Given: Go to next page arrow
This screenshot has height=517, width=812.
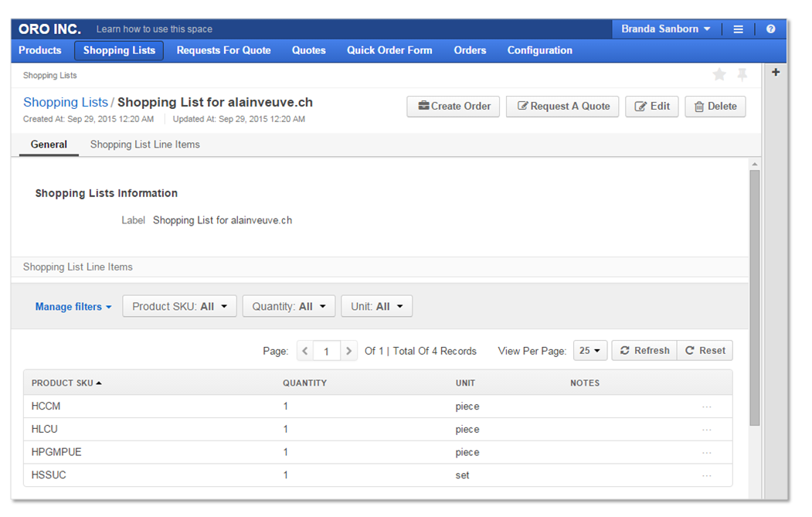Looking at the screenshot, I should tap(349, 351).
